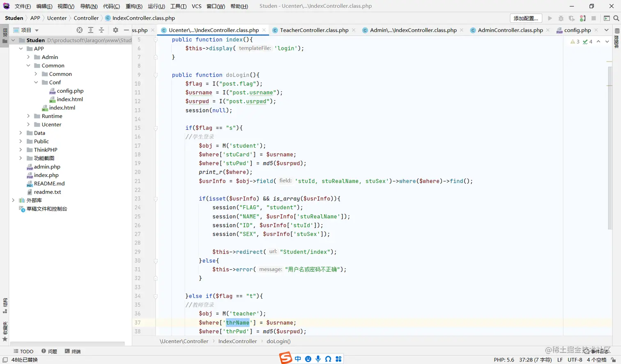Image resolution: width=621 pixels, height=364 pixels.
Task: Switch to AdminController.class.php tab
Action: (510, 30)
